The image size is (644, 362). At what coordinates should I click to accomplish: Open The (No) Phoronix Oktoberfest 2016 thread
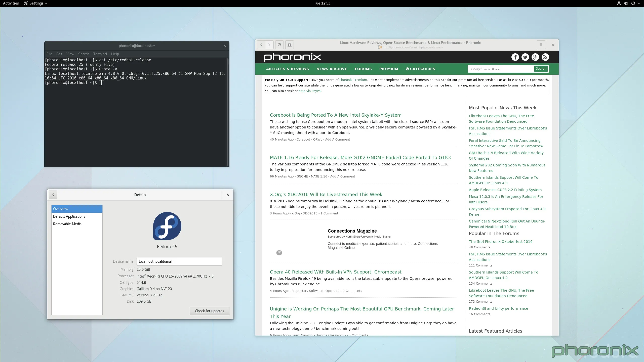(501, 242)
